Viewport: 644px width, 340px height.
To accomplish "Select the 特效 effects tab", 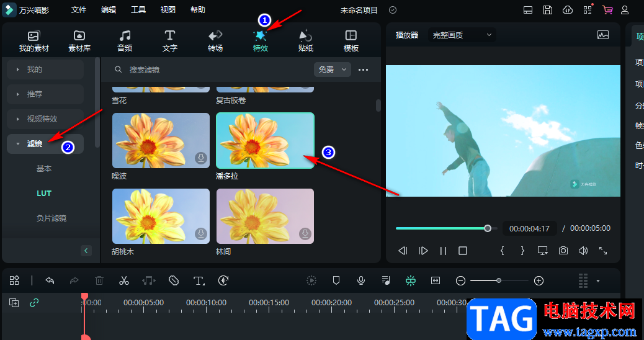I will click(261, 41).
